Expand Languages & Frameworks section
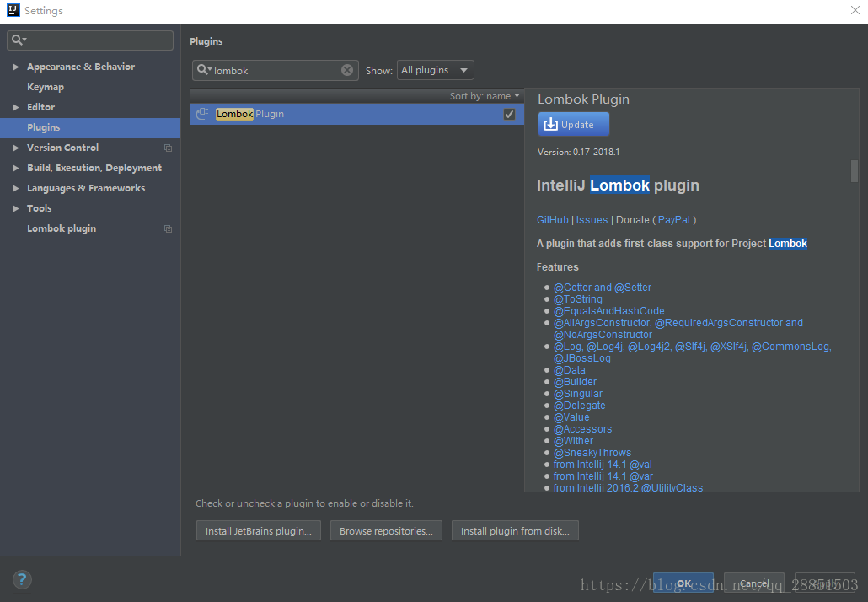This screenshot has height=602, width=868. [15, 188]
